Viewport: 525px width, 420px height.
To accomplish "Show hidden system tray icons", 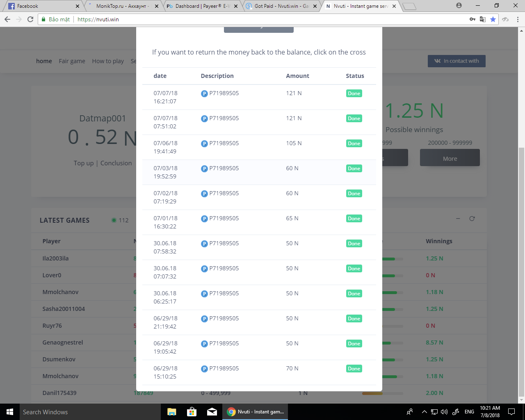I will 425,412.
